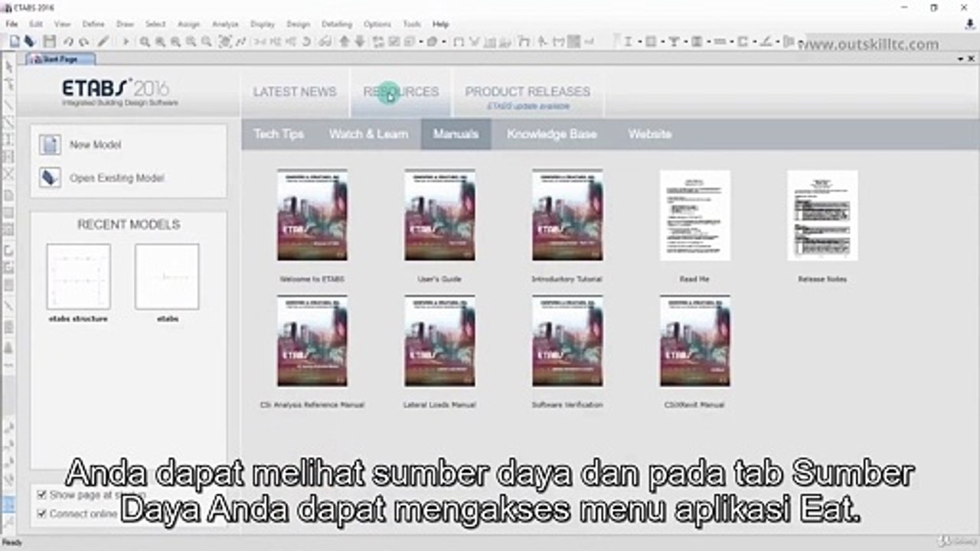The height and width of the screenshot is (551, 980).
Task: Open the User's Guide manual cover
Action: coord(439,216)
